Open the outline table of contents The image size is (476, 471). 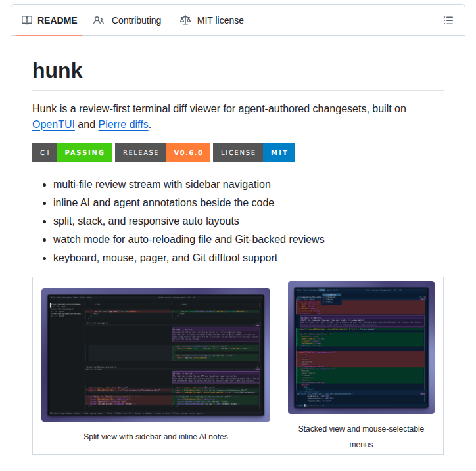[448, 20]
